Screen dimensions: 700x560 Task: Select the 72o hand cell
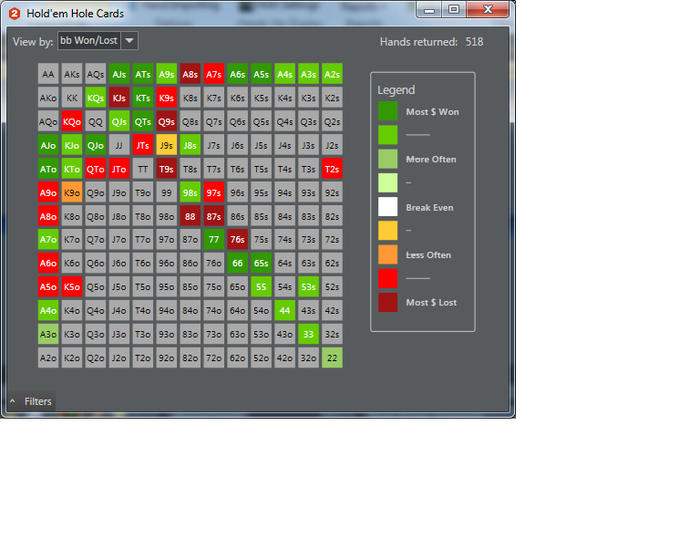pos(214,358)
